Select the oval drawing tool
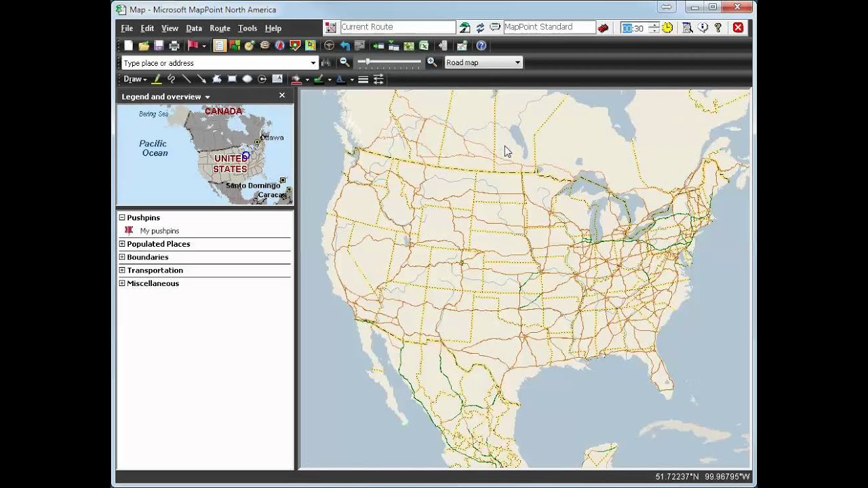The width and height of the screenshot is (868, 488). [x=247, y=79]
